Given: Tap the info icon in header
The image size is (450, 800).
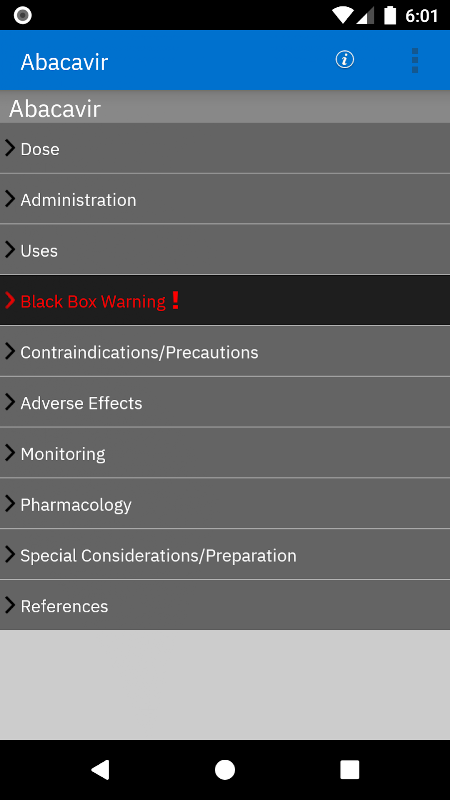Looking at the screenshot, I should click(344, 60).
